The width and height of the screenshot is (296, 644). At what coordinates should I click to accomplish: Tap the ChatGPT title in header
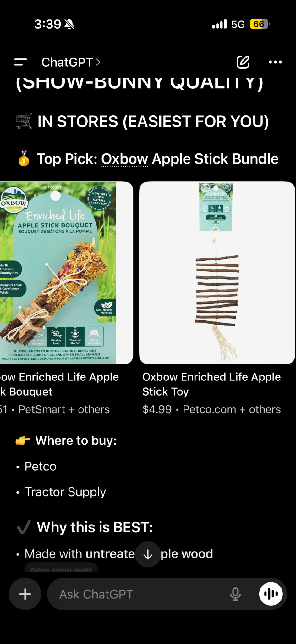(67, 62)
